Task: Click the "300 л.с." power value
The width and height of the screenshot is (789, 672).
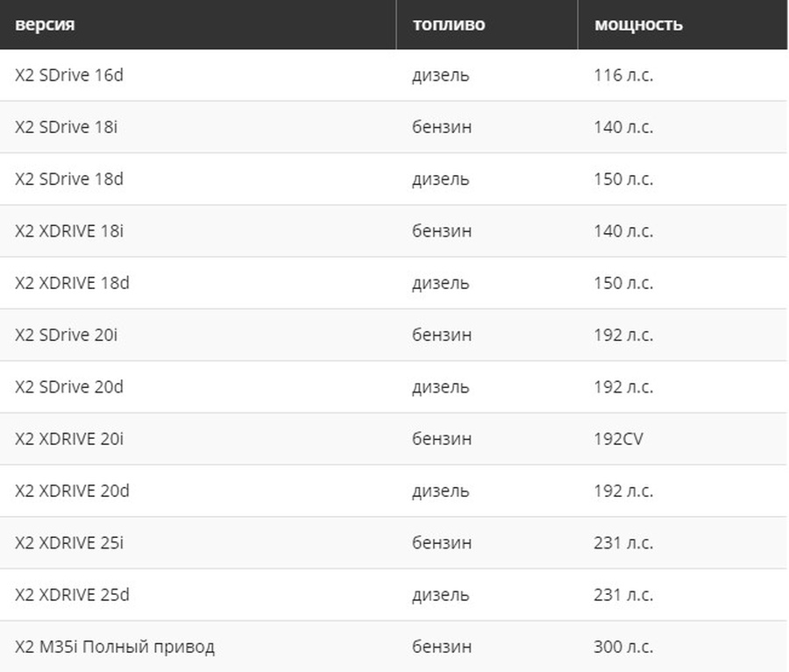Action: coord(623,647)
